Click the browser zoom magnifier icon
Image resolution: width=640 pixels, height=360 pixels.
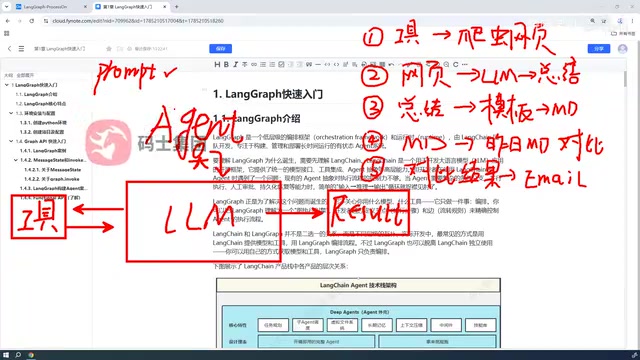click(x=592, y=21)
